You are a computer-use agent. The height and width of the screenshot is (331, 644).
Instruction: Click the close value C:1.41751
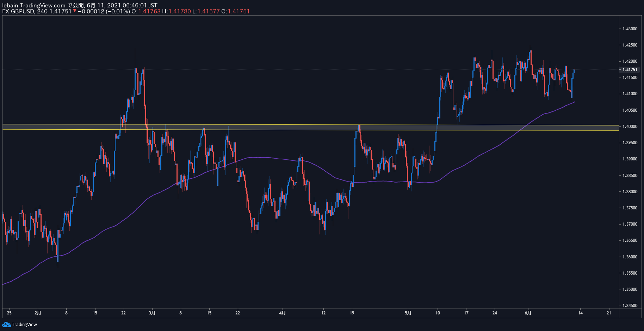point(235,11)
